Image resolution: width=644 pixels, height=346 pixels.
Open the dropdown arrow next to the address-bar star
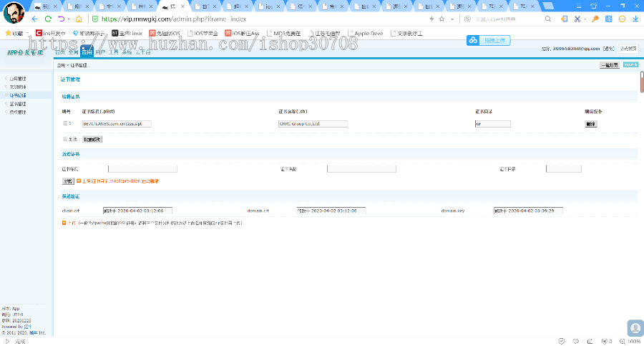[452, 19]
